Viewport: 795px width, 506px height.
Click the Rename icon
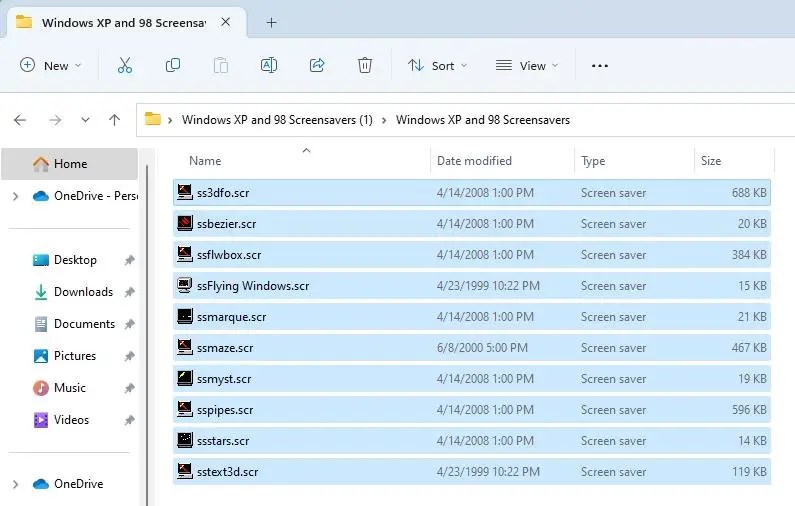[x=269, y=65]
